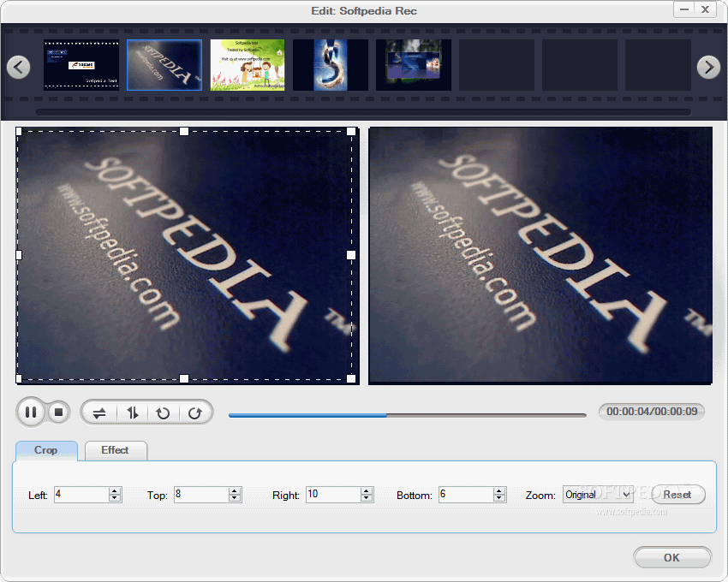Go to the next filmstrip thumbnails
The height and width of the screenshot is (582, 728).
(x=708, y=68)
